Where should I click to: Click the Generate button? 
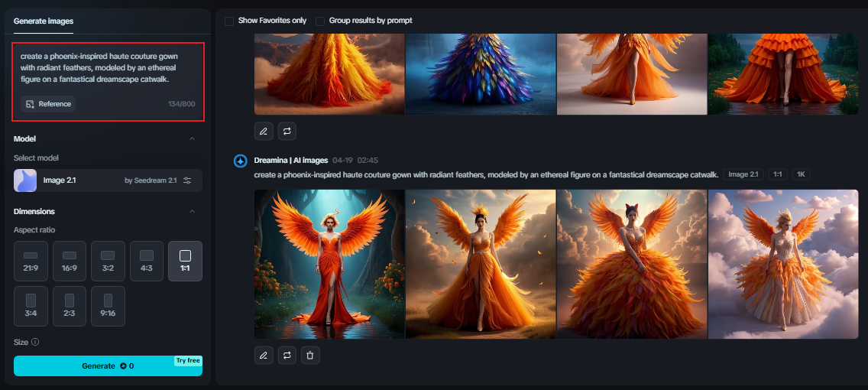[x=108, y=366]
